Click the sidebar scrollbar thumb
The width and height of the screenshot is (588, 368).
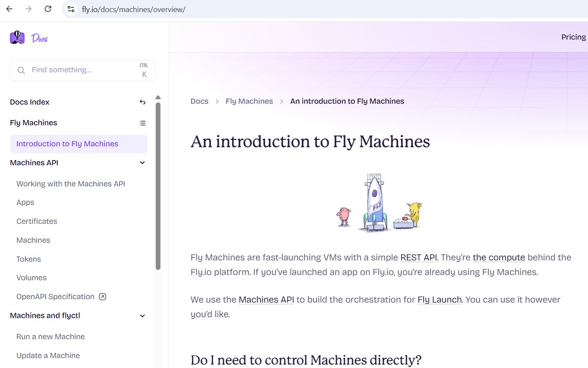(158, 186)
